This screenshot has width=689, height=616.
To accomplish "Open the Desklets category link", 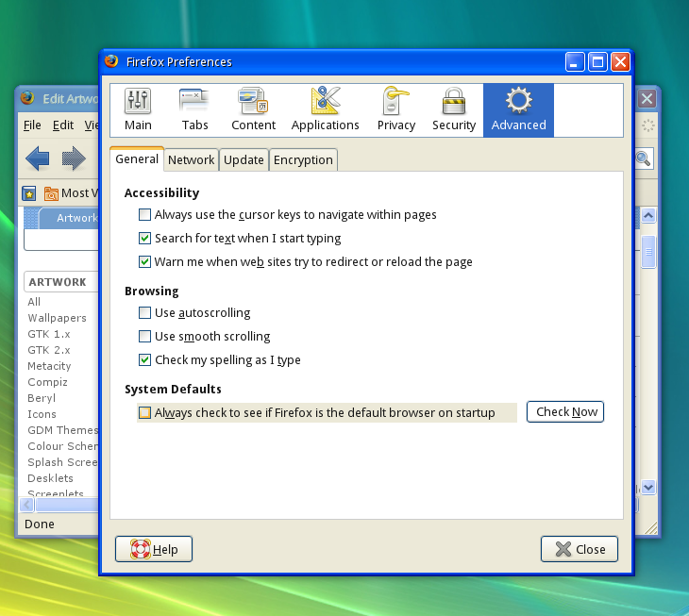I will [50, 478].
